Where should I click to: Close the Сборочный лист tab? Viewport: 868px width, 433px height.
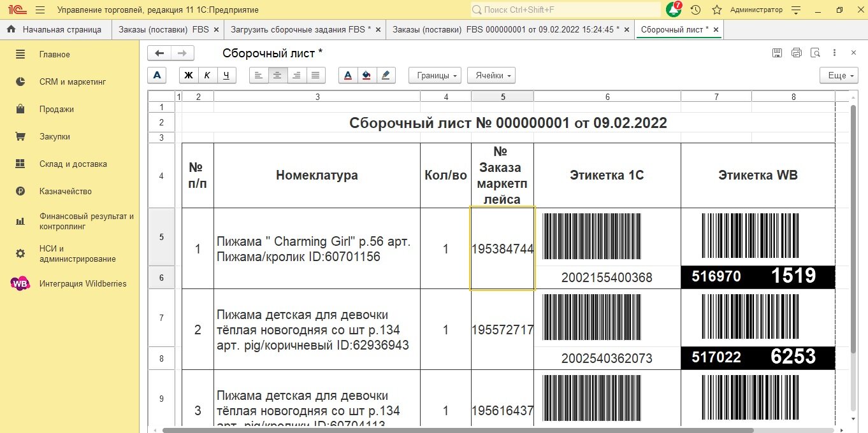[x=716, y=30]
